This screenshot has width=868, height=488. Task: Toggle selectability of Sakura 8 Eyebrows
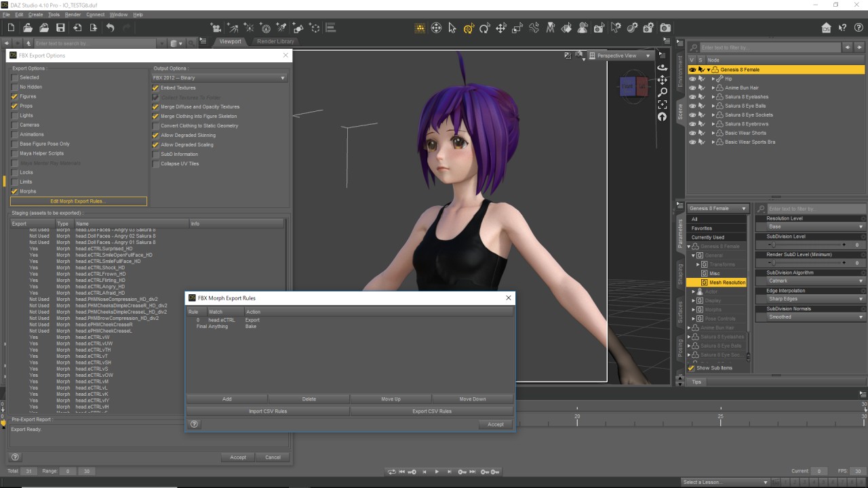pyautogui.click(x=702, y=124)
